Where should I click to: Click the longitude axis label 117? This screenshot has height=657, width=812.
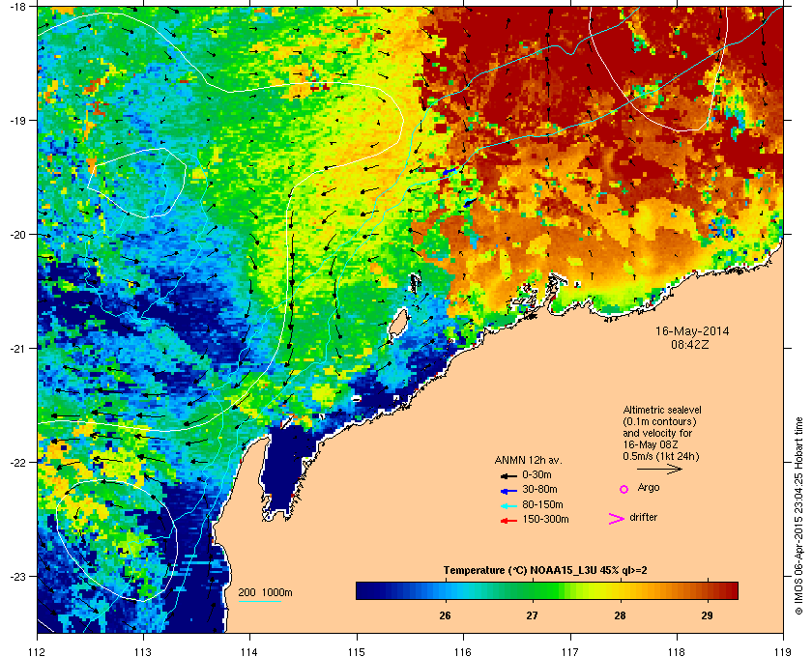[x=570, y=651]
